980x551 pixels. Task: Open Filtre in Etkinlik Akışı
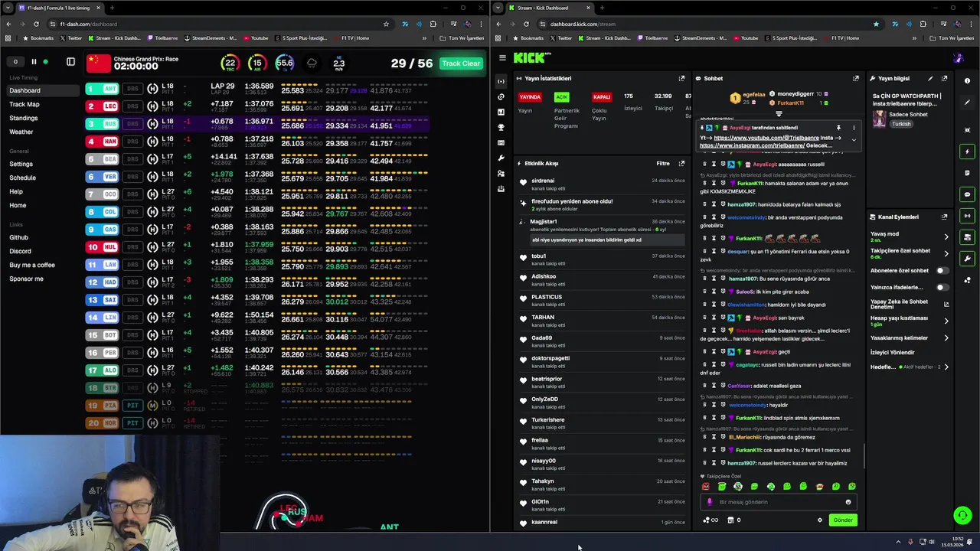point(663,163)
